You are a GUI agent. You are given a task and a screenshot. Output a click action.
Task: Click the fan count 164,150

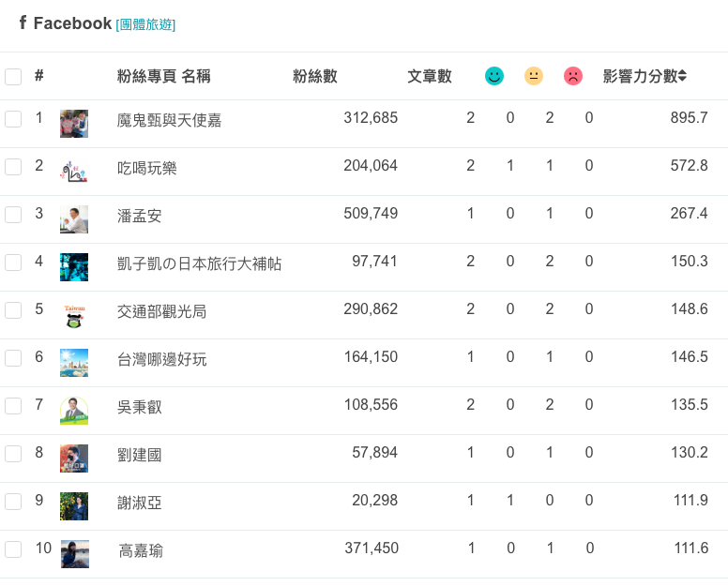pyautogui.click(x=371, y=356)
